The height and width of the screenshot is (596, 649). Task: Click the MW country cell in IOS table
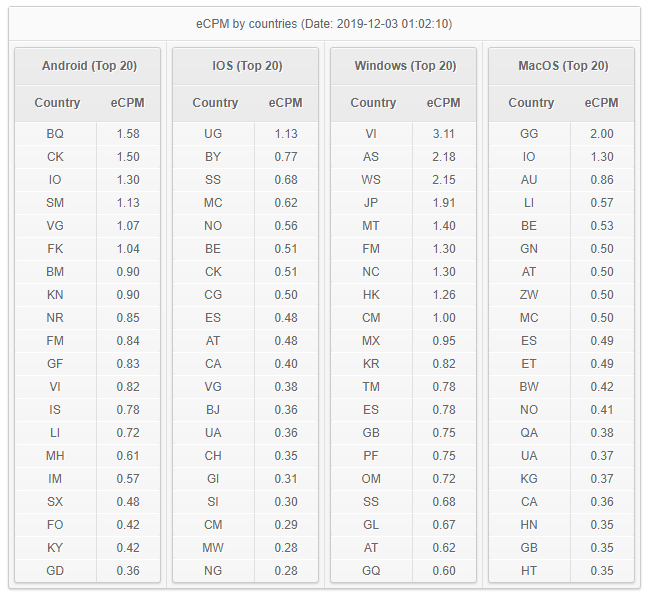[214, 548]
